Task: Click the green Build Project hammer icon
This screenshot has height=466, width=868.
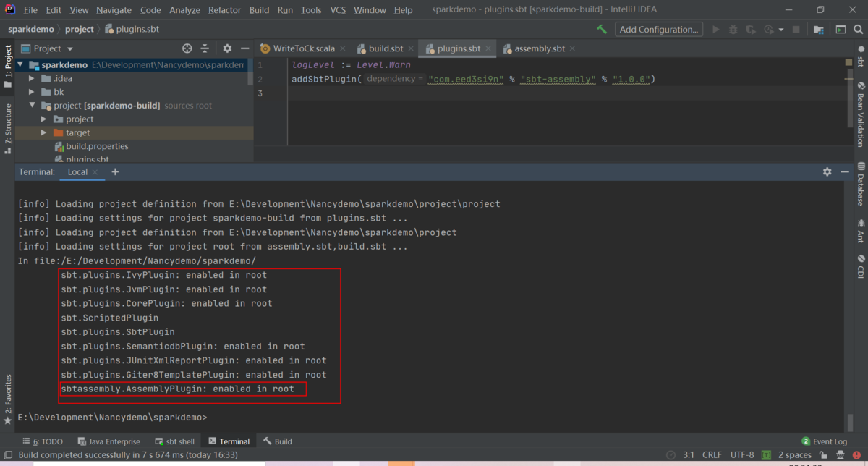Action: point(602,30)
